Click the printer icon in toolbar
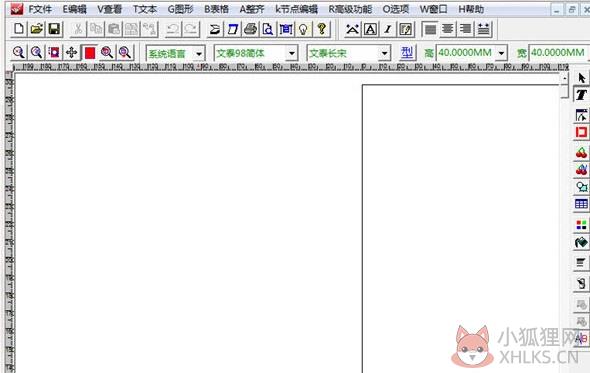Screen dimensions: 590x373 point(250,29)
